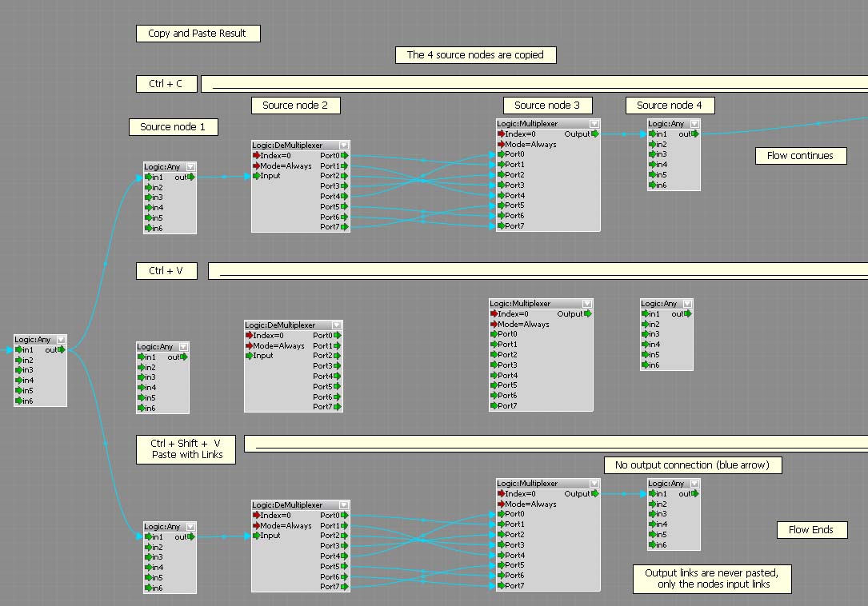Open the title dropdown of Paste with Links Multiplexer
The width and height of the screenshot is (868, 606).
[594, 483]
